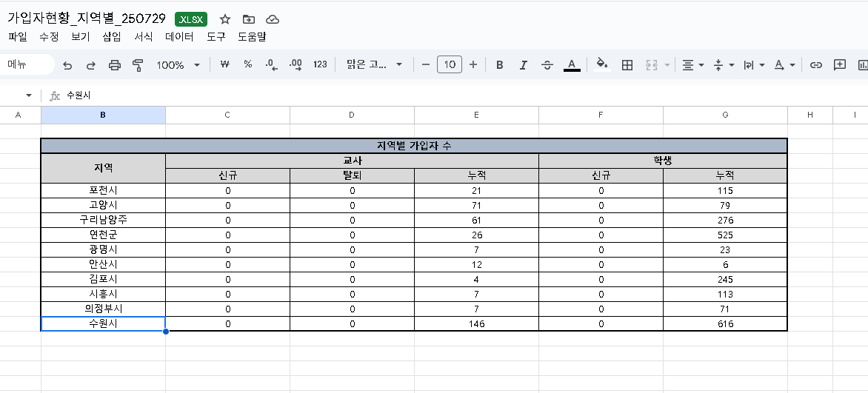Click the print icon
The height and width of the screenshot is (393, 868).
tap(114, 65)
